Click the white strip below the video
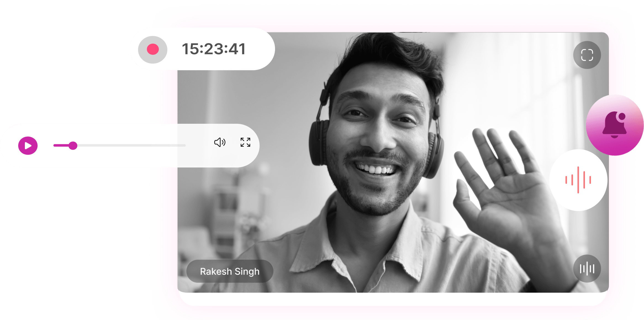644x320 pixels. [392, 299]
